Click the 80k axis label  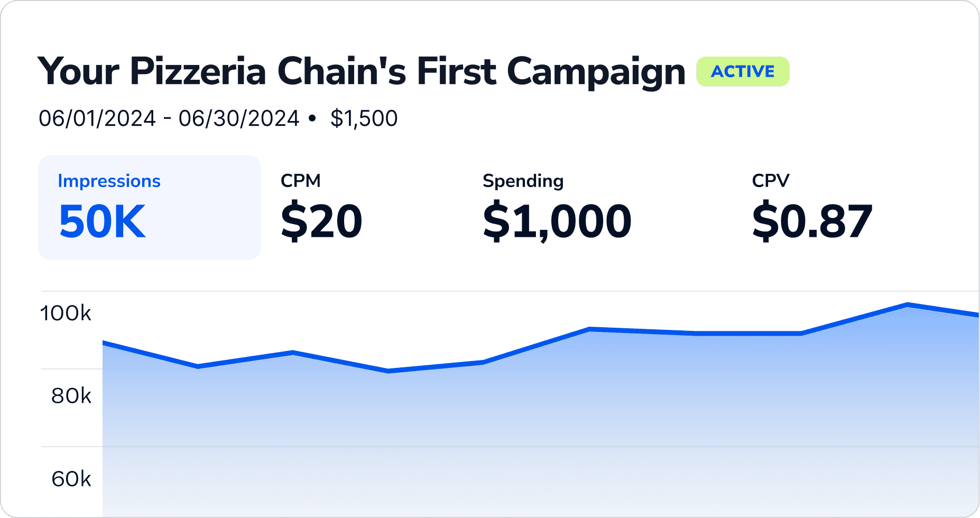coord(70,396)
